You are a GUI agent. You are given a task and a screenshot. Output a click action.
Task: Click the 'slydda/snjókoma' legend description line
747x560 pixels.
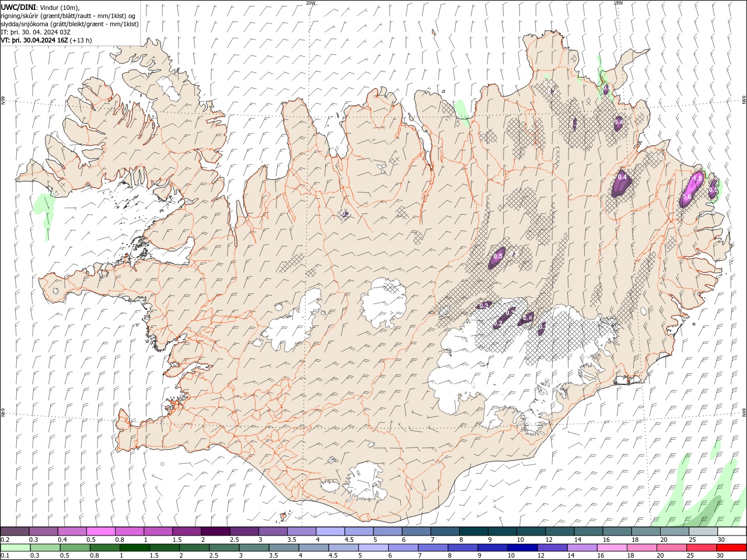pyautogui.click(x=70, y=24)
